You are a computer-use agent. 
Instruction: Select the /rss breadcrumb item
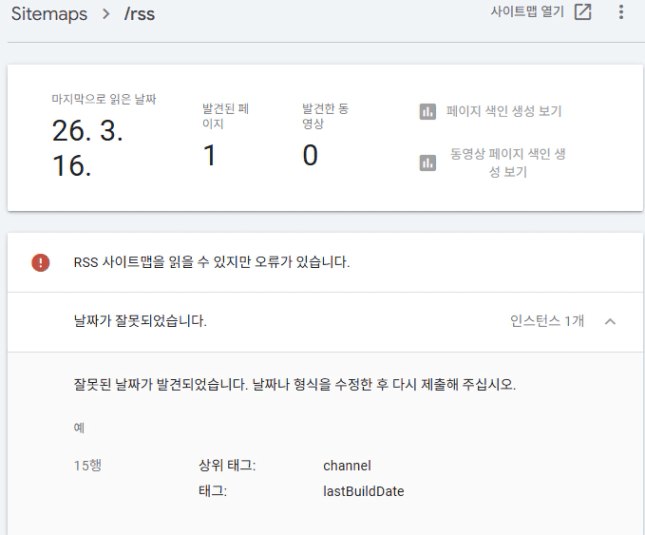tap(137, 15)
